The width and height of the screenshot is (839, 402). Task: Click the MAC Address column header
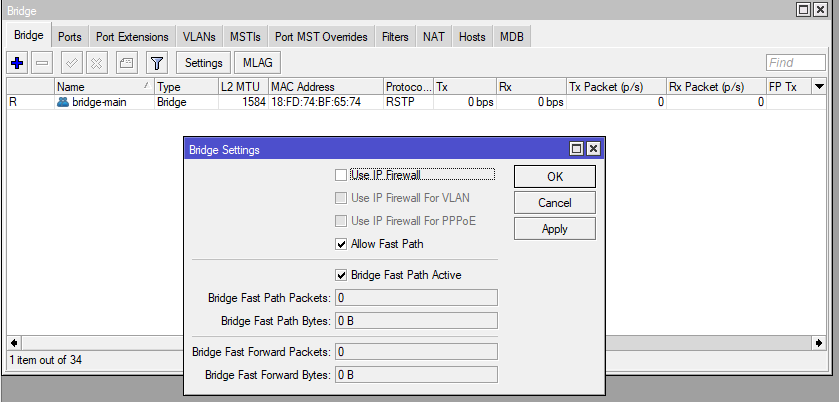point(326,87)
